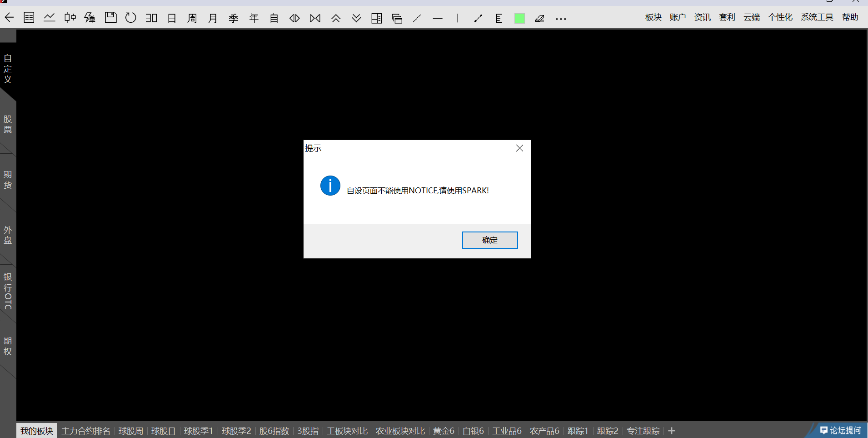Select the horizontal line drawing tool
This screenshot has height=438, width=868.
point(438,19)
